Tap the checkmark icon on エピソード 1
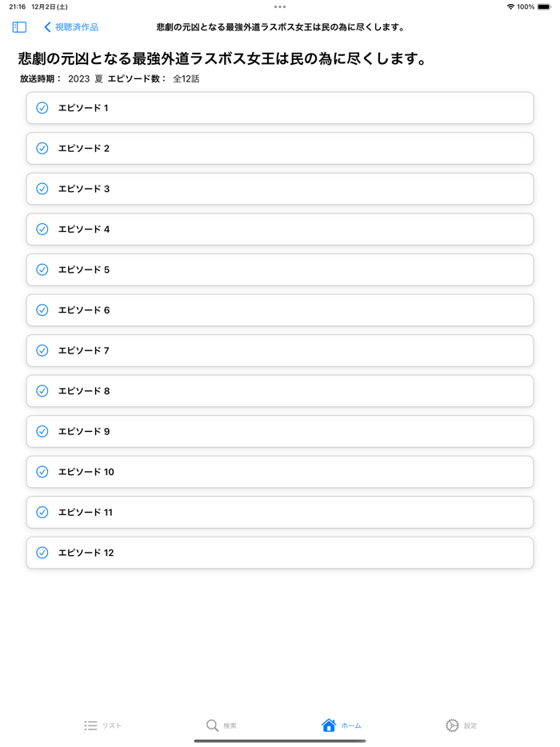Image resolution: width=560 pixels, height=747 pixels. coord(42,108)
